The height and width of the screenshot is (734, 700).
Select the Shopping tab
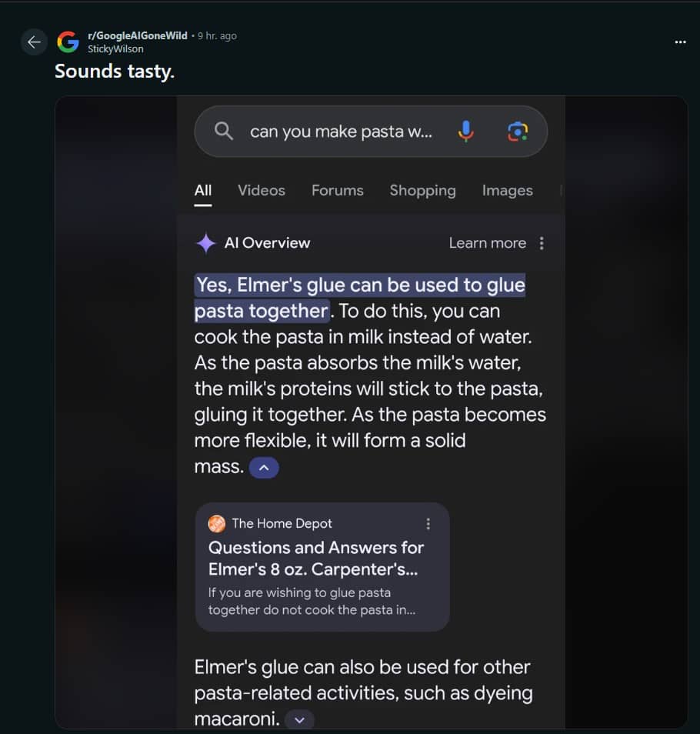[x=422, y=191]
